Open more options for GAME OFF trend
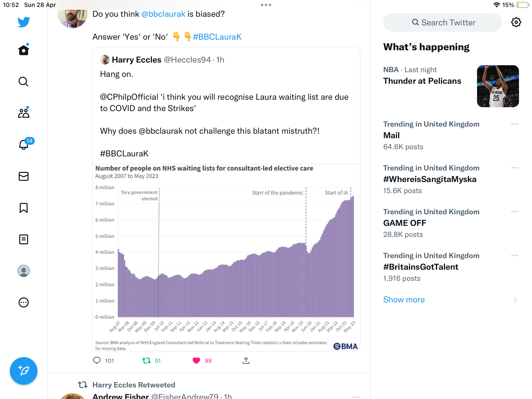Viewport: 532px width, 399px height. tap(515, 212)
